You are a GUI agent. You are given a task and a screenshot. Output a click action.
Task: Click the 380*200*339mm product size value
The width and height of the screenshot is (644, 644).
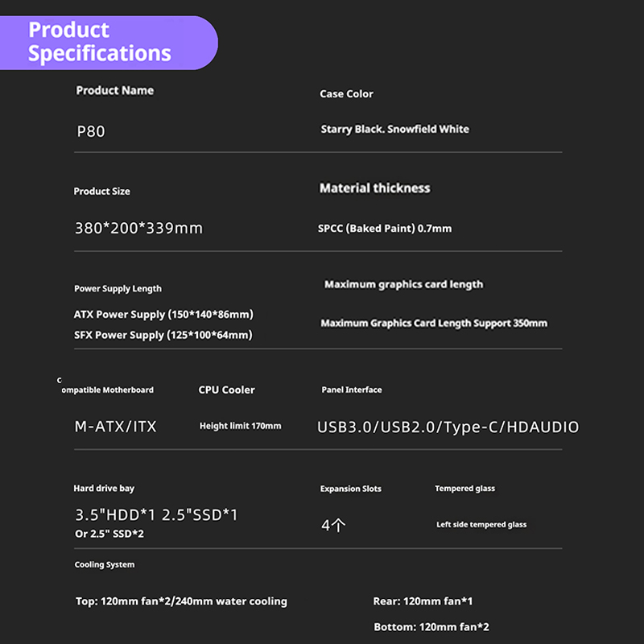click(138, 228)
